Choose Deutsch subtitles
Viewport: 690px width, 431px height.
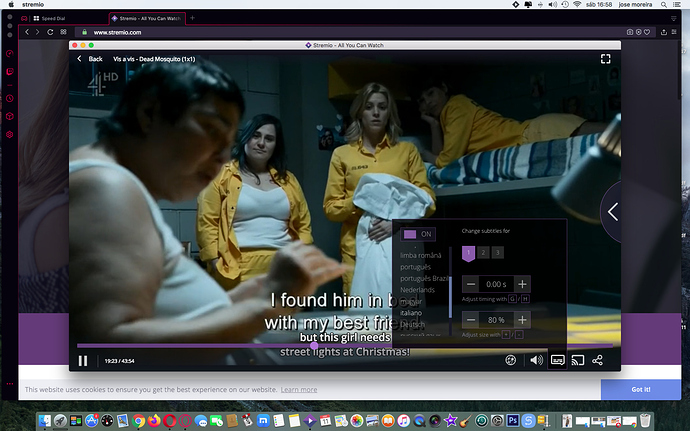point(413,324)
